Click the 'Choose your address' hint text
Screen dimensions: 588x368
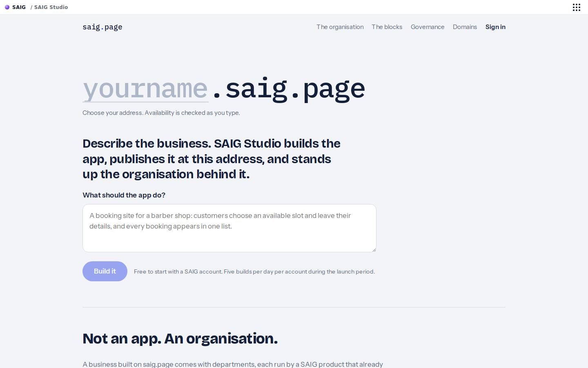point(161,113)
